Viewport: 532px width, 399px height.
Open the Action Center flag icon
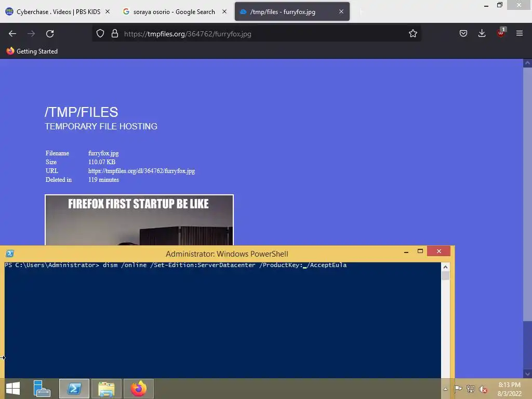coord(458,389)
